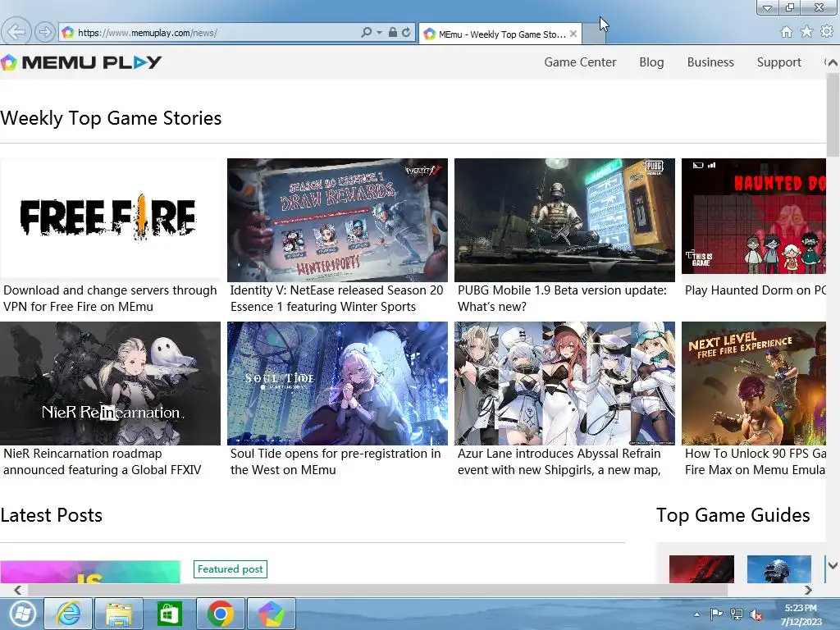Open the Next Level Free Fire thumbnail
840x630 pixels.
tap(754, 383)
